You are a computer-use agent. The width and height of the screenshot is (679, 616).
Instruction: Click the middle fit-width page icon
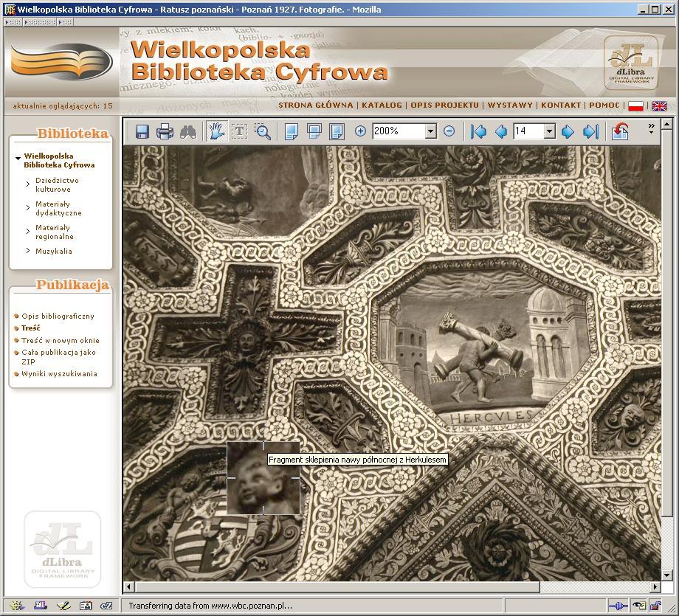pyautogui.click(x=314, y=131)
